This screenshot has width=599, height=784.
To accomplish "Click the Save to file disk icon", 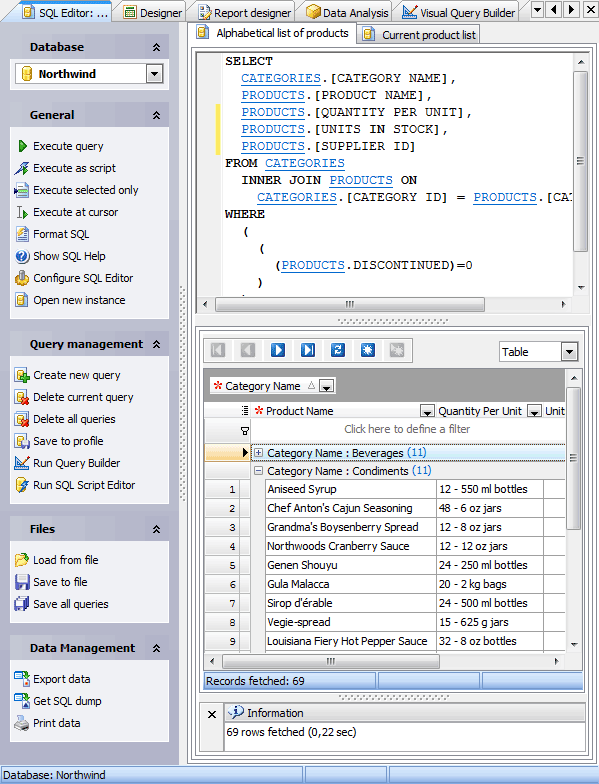I will click(x=22, y=582).
